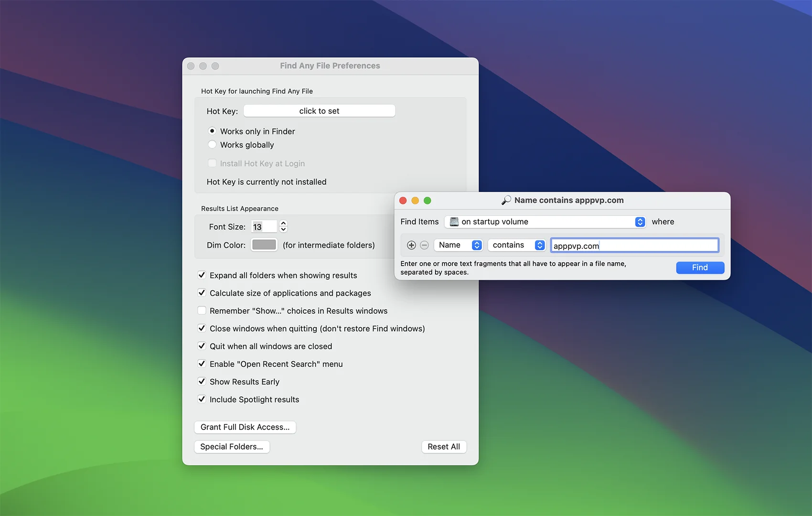The width and height of the screenshot is (812, 516).
Task: Minimize the Find window with yellow button
Action: click(x=415, y=201)
